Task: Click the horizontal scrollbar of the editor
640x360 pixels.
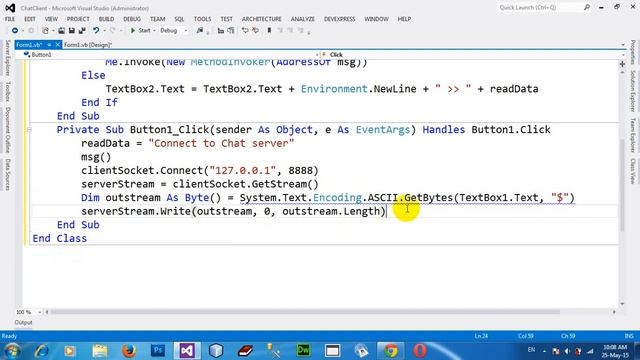Action: pyautogui.click(x=305, y=312)
